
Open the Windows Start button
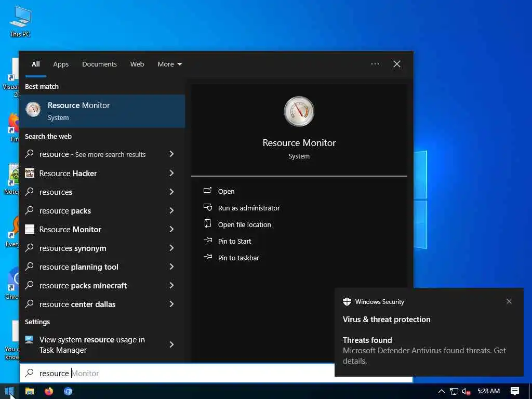pos(9,391)
